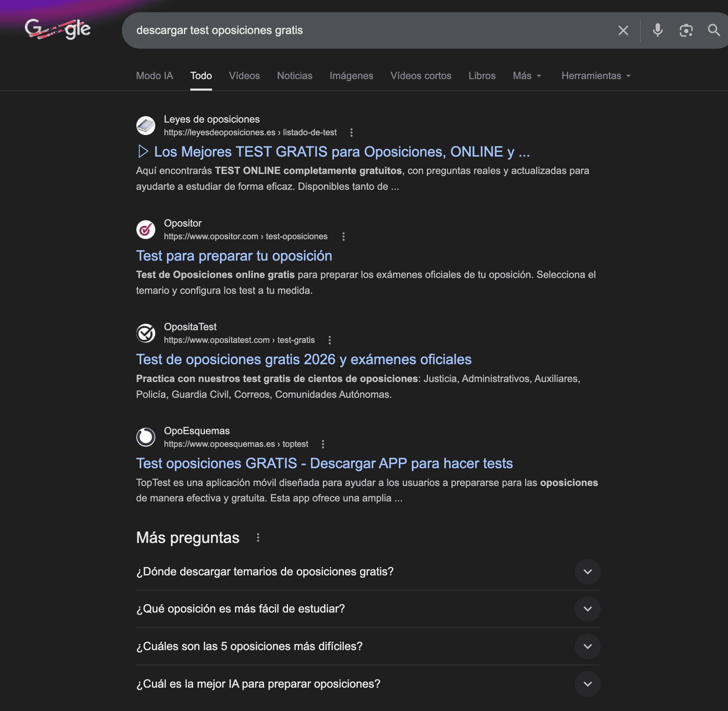Click the Leyes de oposiciones book favicon

[146, 126]
